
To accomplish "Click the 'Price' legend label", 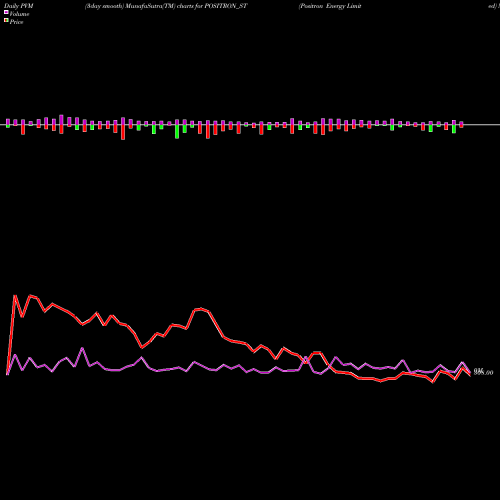I will 16,22.
